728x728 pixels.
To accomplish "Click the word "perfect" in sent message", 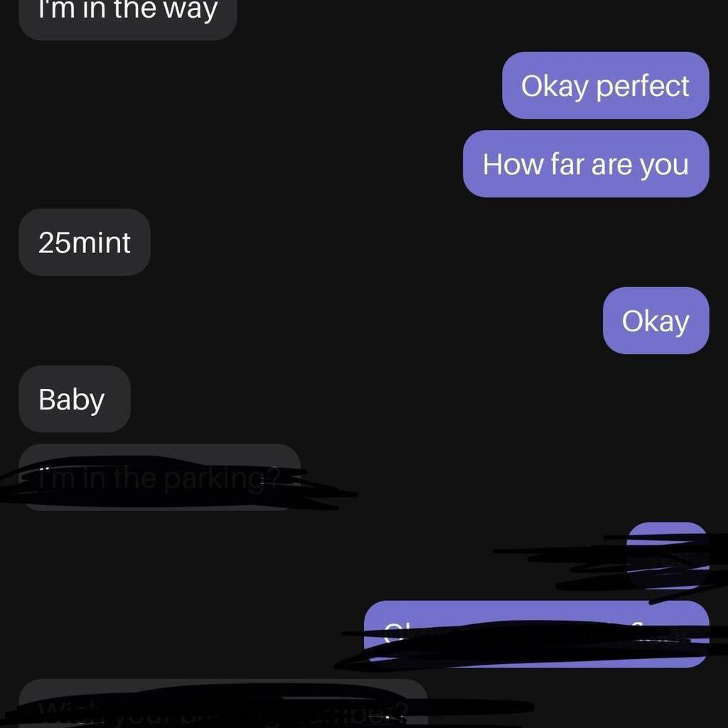I will click(x=643, y=86).
